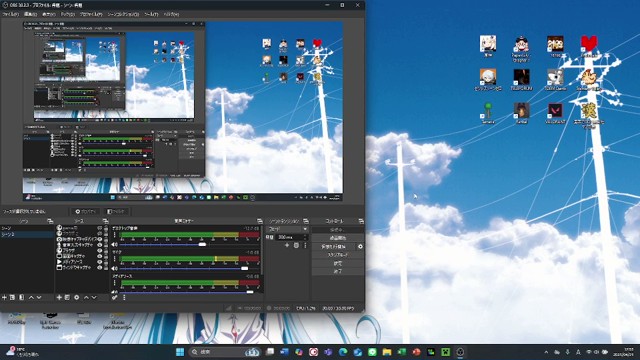Screen dimensions: 640x360
Task: Hide the 映像キャプチャデバイス source with its eye
Action: 100,239
